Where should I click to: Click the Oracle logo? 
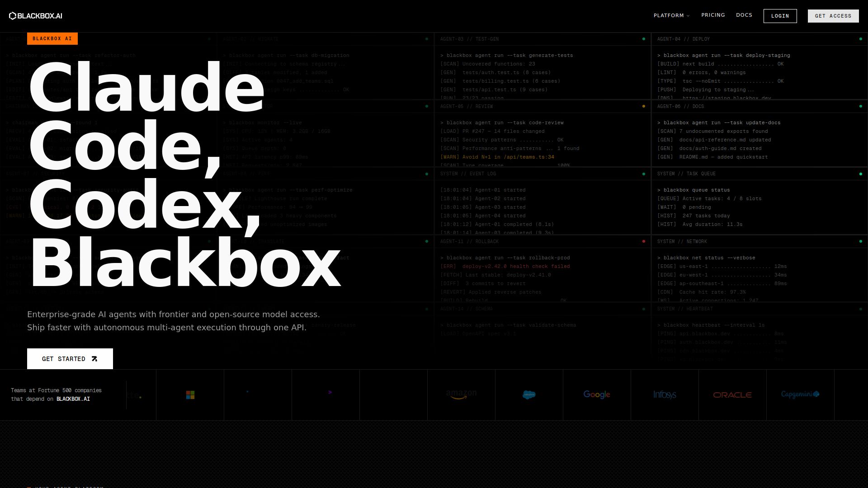point(732,395)
